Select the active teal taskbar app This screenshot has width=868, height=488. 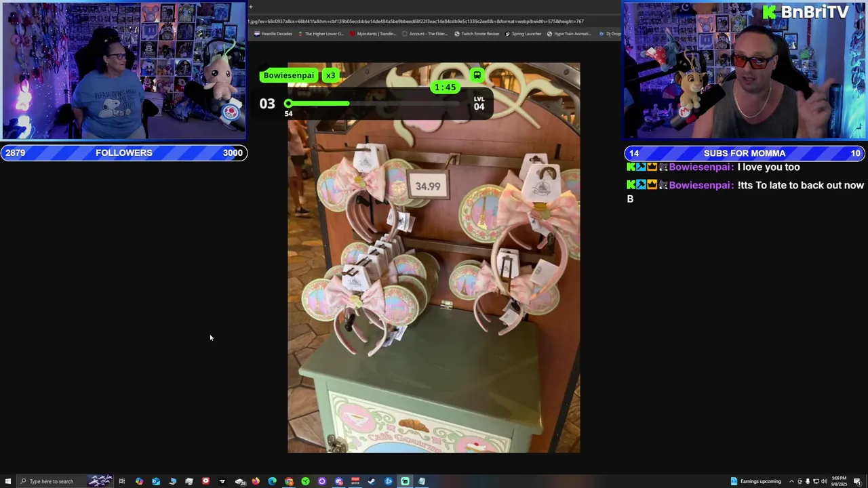[x=405, y=481]
